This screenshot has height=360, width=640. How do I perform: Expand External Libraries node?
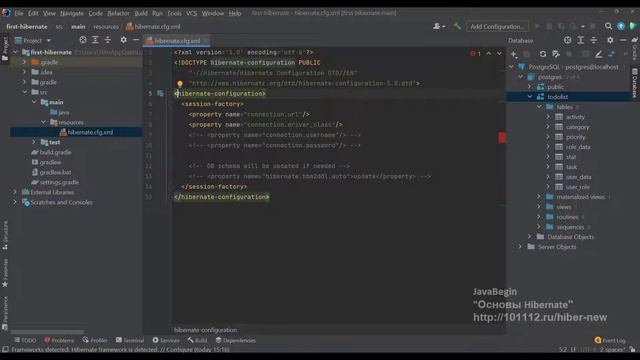coord(16,192)
